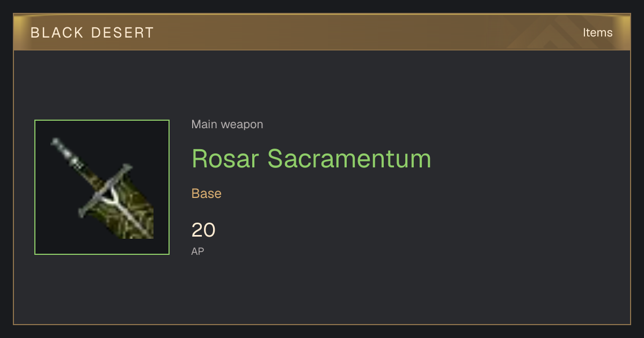Click the 20 attack power value

click(x=203, y=230)
